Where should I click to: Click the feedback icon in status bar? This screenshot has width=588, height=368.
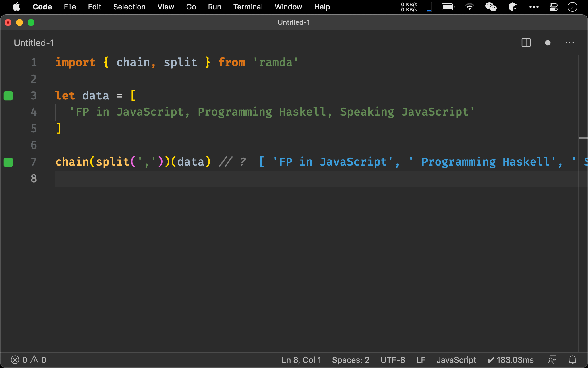click(552, 360)
